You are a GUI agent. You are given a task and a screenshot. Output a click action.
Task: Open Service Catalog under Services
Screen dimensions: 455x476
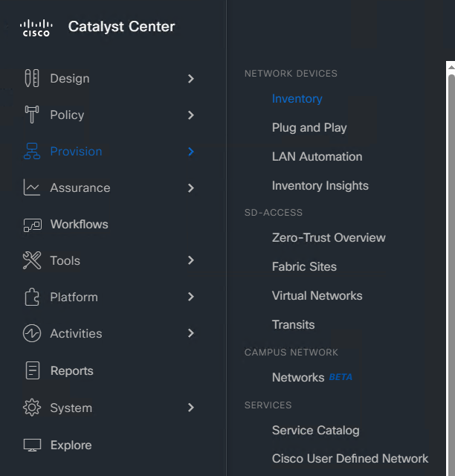pyautogui.click(x=315, y=430)
